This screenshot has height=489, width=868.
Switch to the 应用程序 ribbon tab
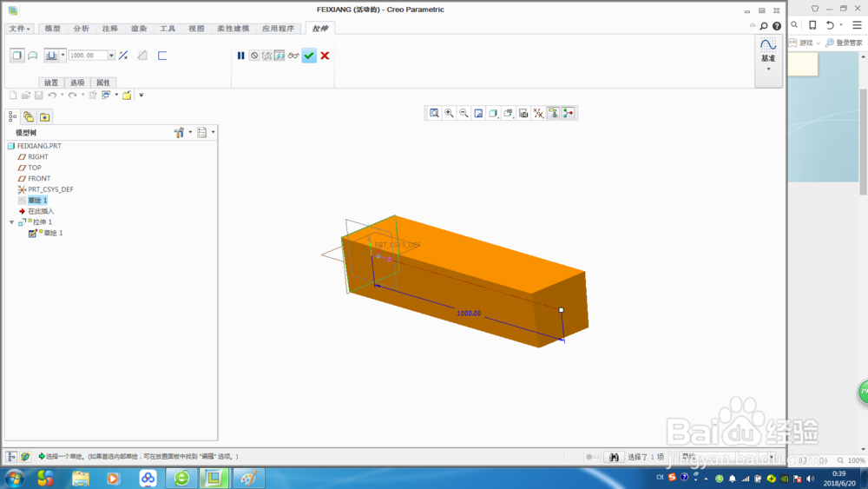tap(279, 29)
